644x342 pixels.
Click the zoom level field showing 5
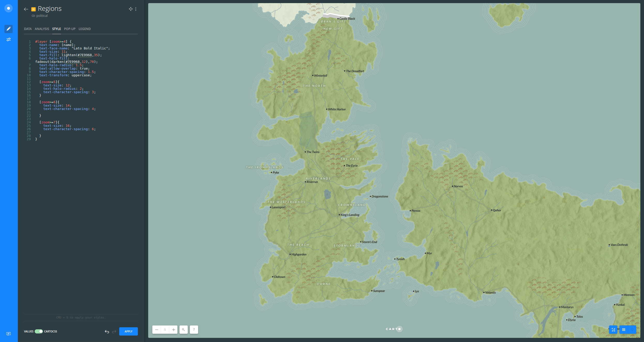pyautogui.click(x=165, y=330)
